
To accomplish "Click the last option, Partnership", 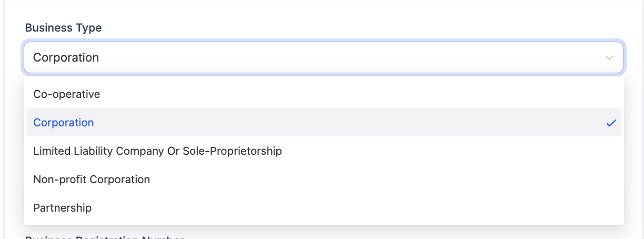I will (x=63, y=208).
